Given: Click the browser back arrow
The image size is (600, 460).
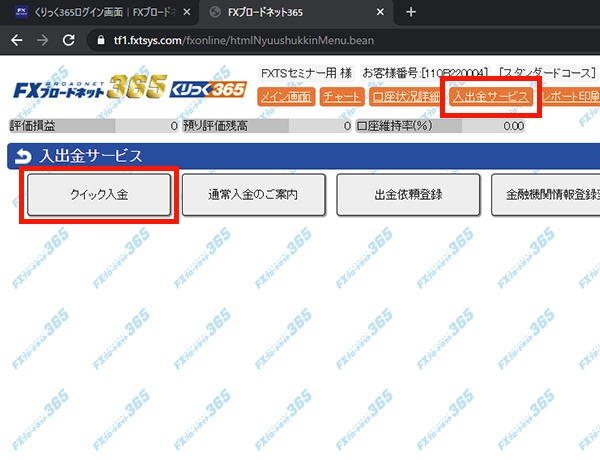Looking at the screenshot, I should (x=17, y=41).
